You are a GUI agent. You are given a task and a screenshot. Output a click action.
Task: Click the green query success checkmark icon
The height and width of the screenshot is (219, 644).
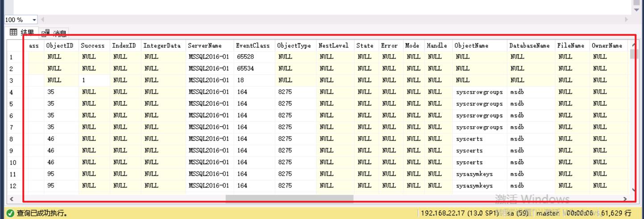click(x=10, y=213)
